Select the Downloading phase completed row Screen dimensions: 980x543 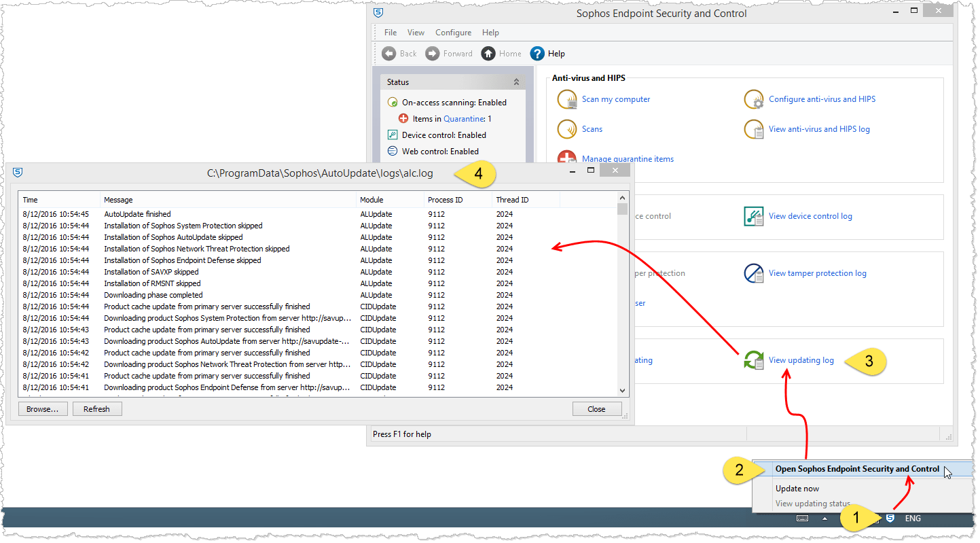(318, 295)
